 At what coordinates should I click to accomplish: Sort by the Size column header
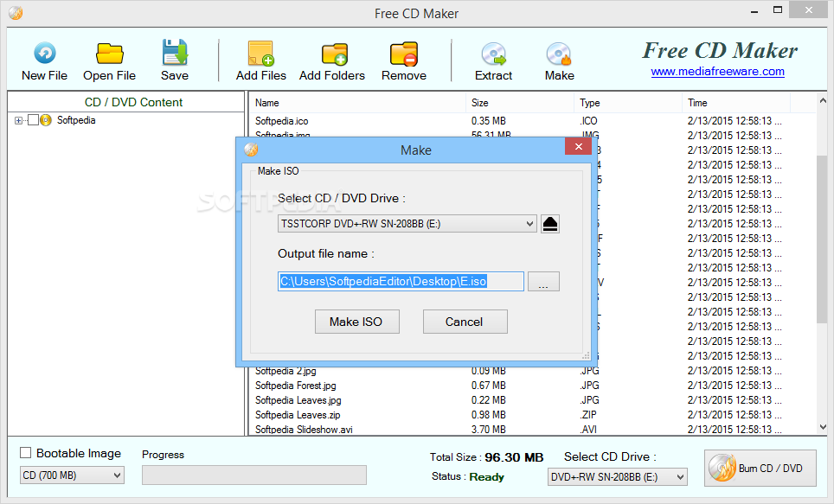[x=520, y=103]
